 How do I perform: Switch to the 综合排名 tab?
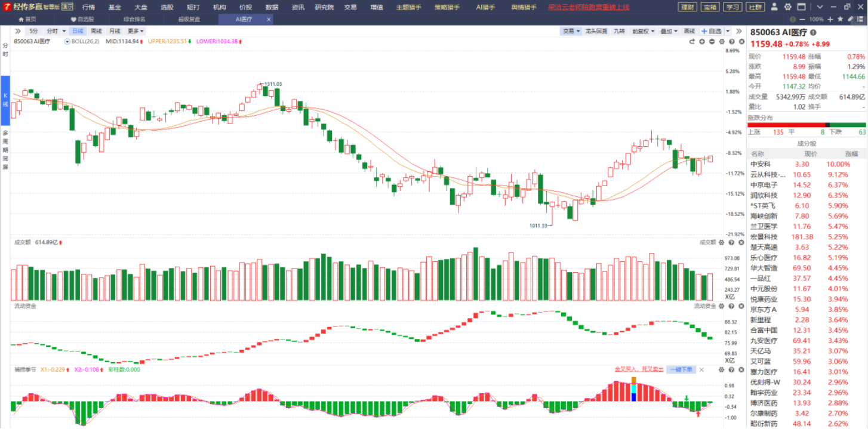coord(134,19)
